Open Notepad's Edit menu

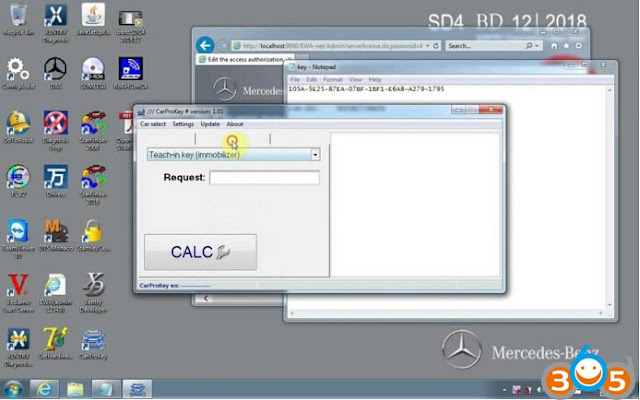311,79
